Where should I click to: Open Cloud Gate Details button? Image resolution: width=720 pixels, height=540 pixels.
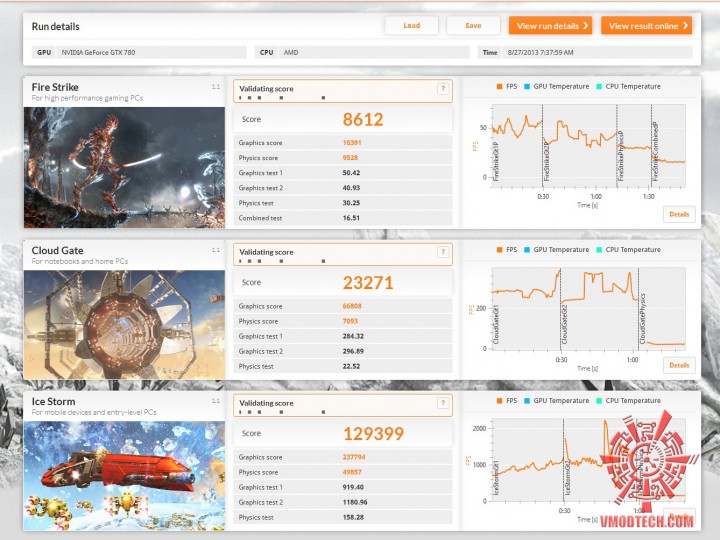pos(679,365)
